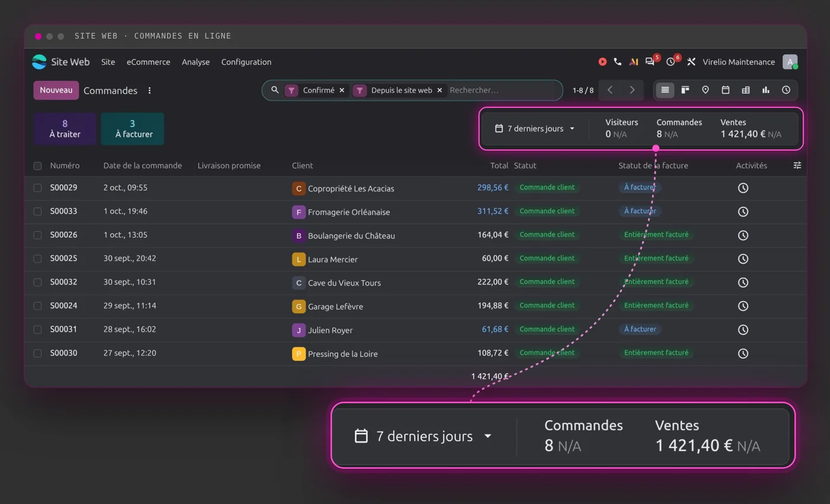Image resolution: width=830 pixels, height=504 pixels.
Task: Select the checkbox for order S00026
Action: 37,235
